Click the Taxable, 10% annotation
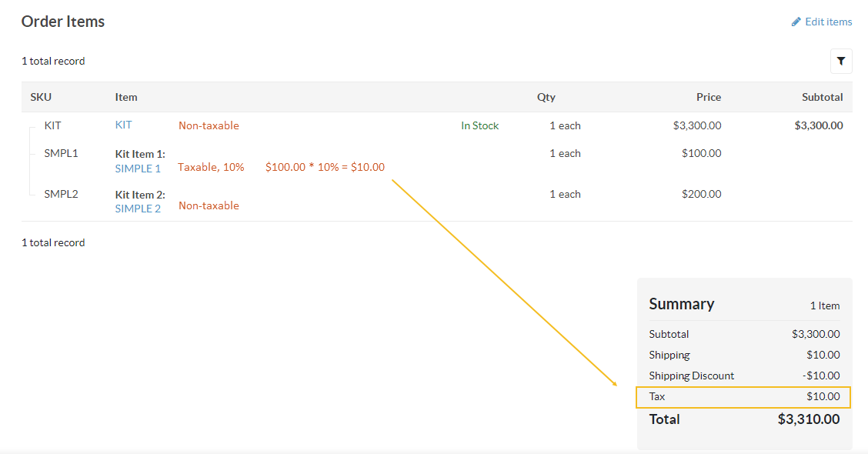 tap(211, 167)
